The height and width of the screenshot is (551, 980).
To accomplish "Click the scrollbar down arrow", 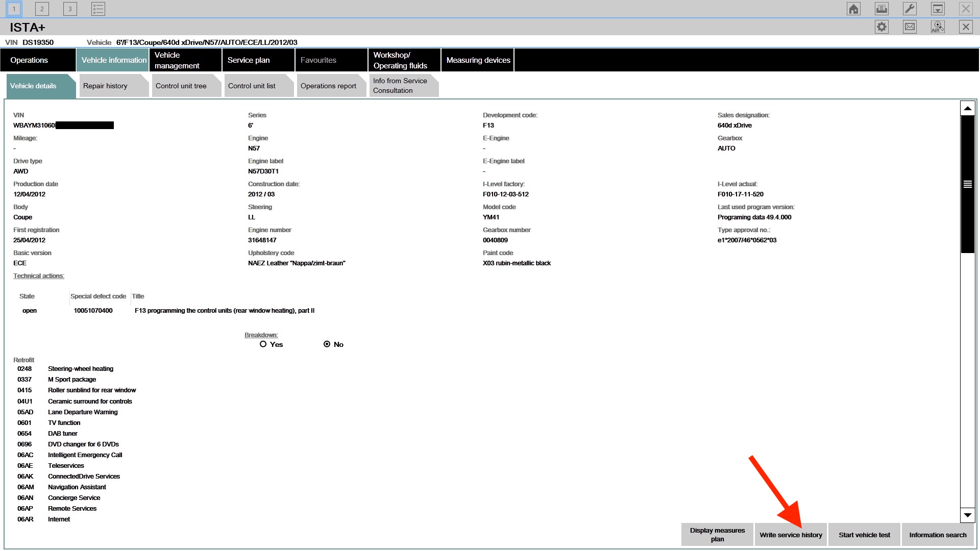I will (967, 515).
